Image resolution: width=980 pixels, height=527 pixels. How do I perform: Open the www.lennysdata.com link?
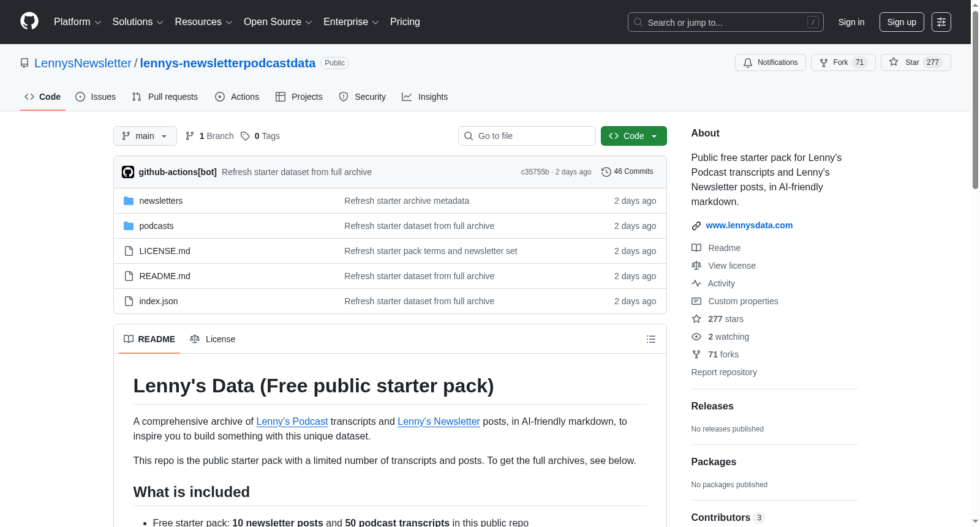pos(749,225)
